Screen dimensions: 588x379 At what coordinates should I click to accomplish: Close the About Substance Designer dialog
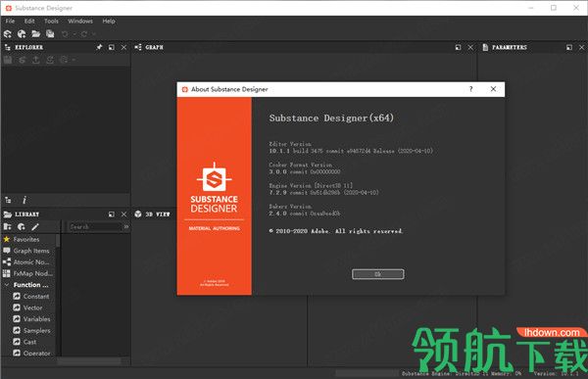(x=493, y=89)
